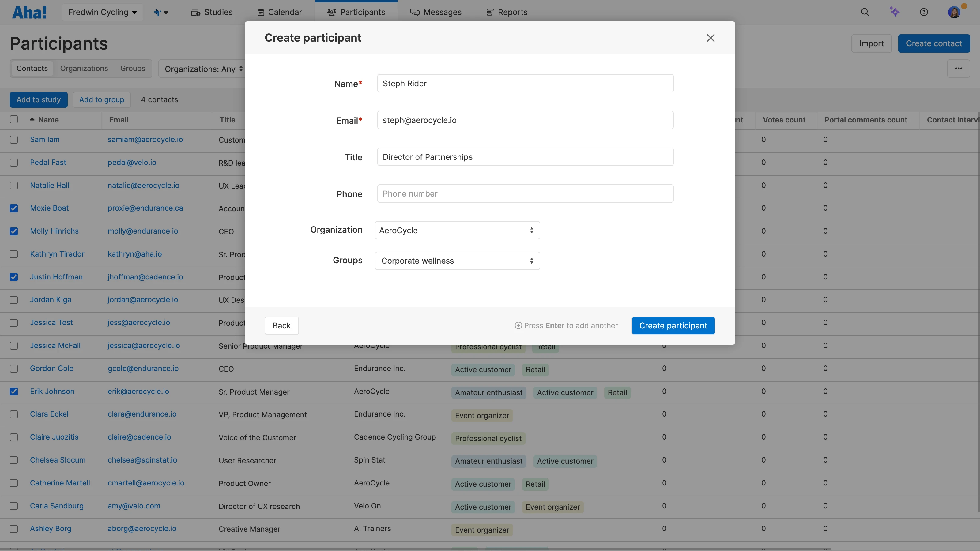Click the user profile avatar

pos(955,12)
